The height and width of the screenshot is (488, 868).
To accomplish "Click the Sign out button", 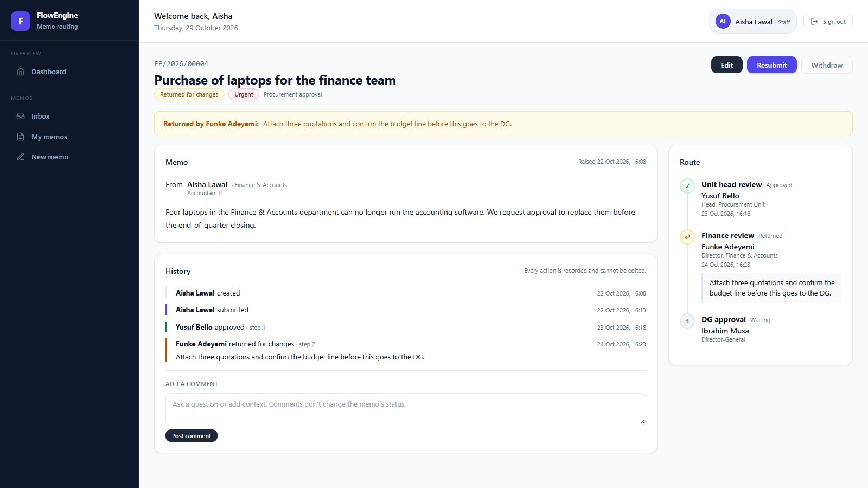I will (828, 22).
